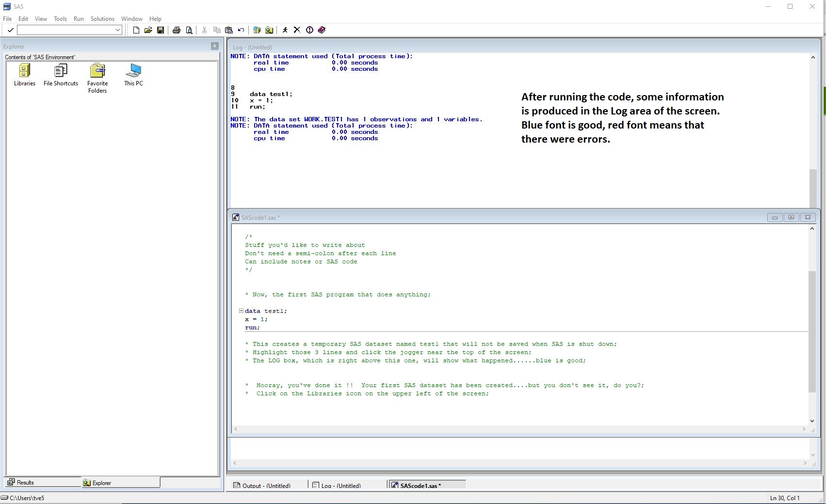Open SAS Help book icon
The width and height of the screenshot is (826, 504).
pyautogui.click(x=322, y=30)
